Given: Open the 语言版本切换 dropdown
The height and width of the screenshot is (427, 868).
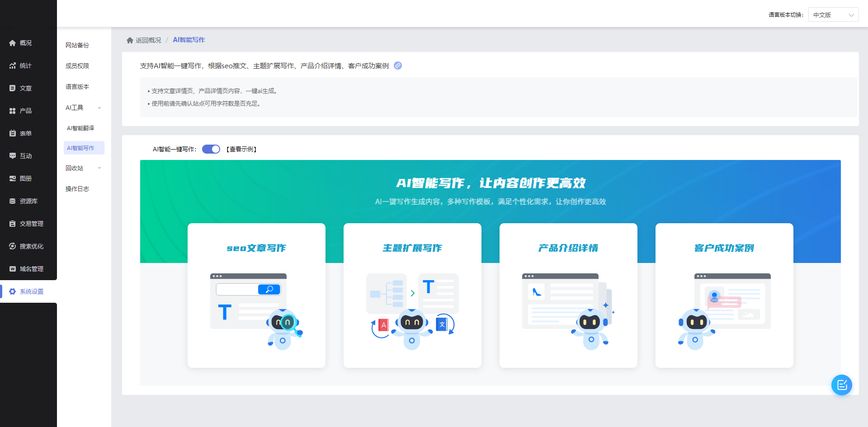Looking at the screenshot, I should coord(833,15).
